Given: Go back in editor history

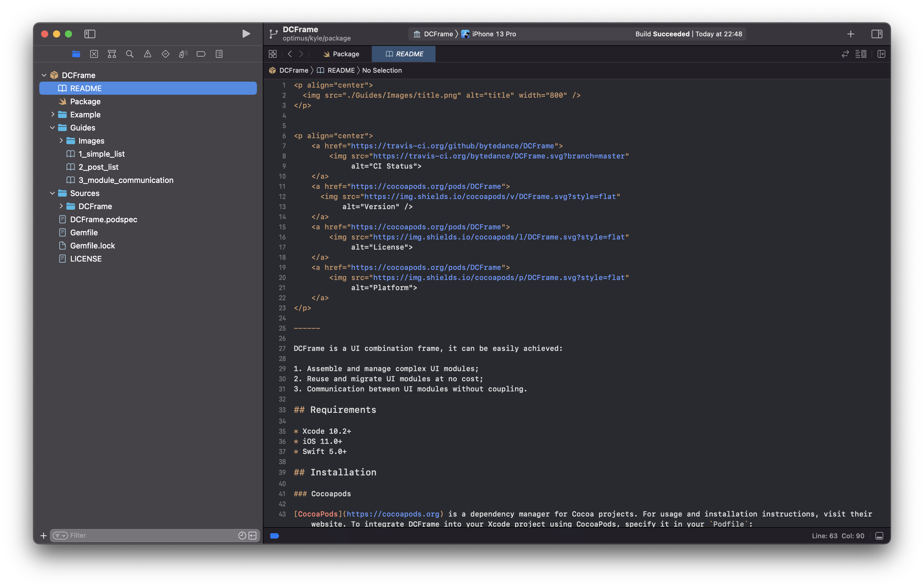Looking at the screenshot, I should 290,54.
